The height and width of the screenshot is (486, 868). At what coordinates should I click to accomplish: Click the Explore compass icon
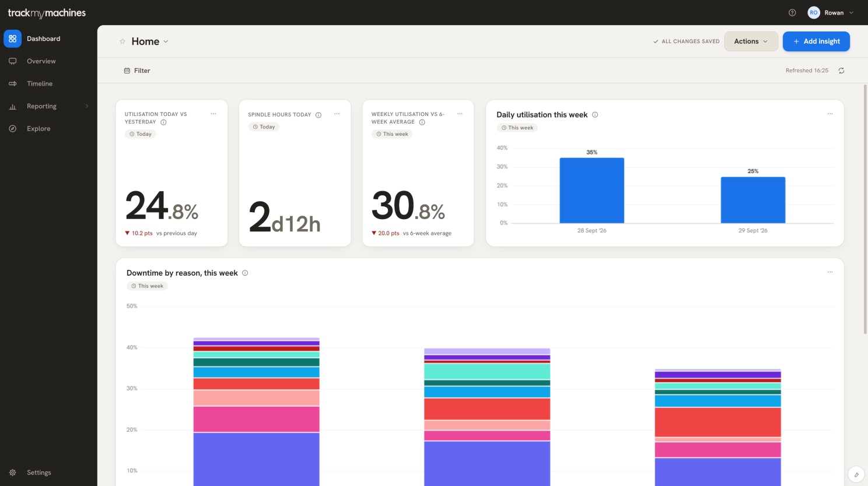(13, 129)
